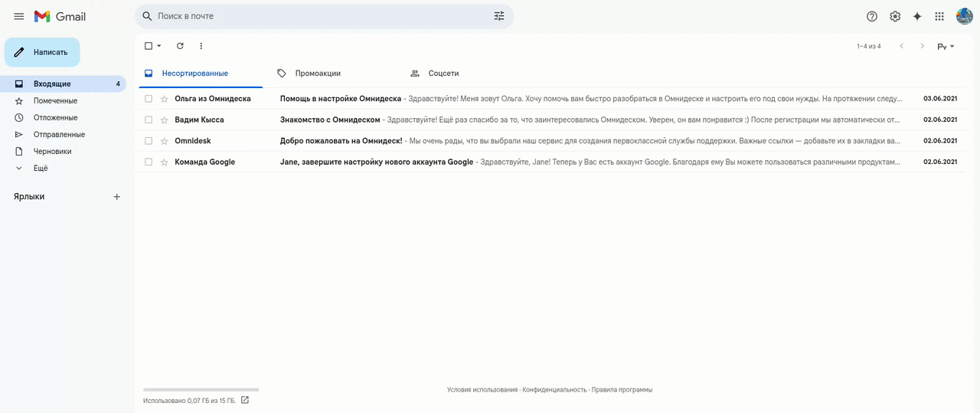Viewport: 980px width, 413px height.
Task: Click the Gemini sparkle icon
Action: coord(917,16)
